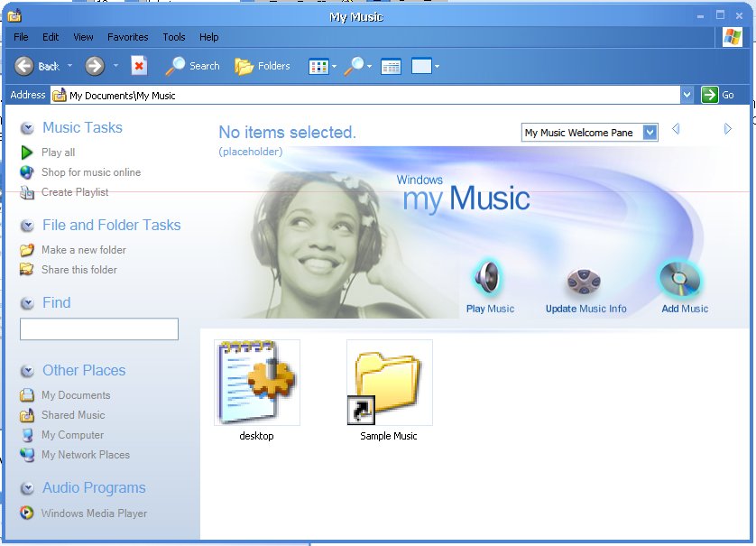
Task: Open the Views icon dropdown arrow
Action: tap(334, 67)
